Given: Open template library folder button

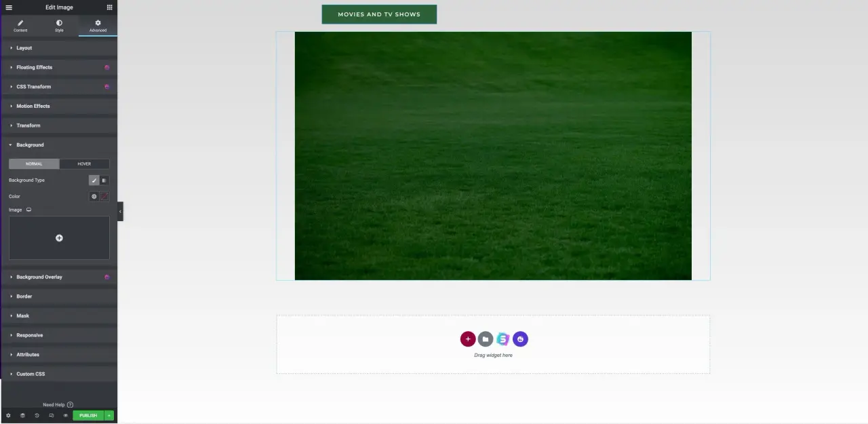Looking at the screenshot, I should pyautogui.click(x=486, y=339).
